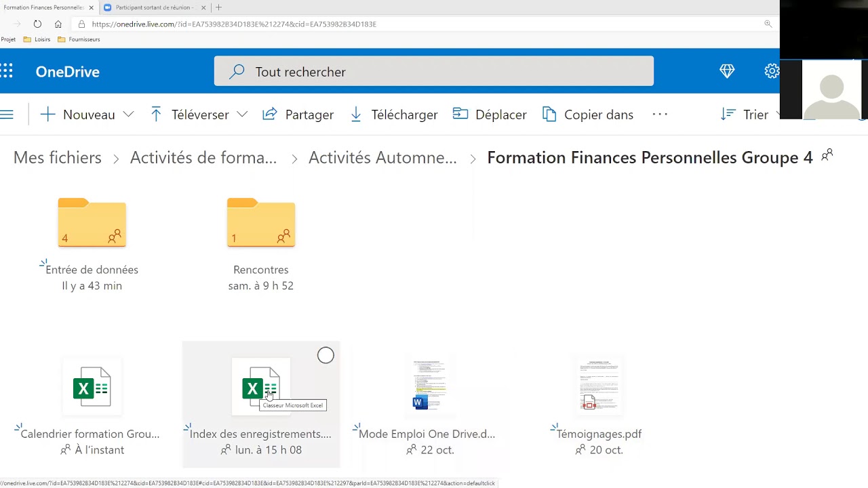The width and height of the screenshot is (868, 488).
Task: Go to Activités Automne... breadcrumb
Action: [x=382, y=157]
